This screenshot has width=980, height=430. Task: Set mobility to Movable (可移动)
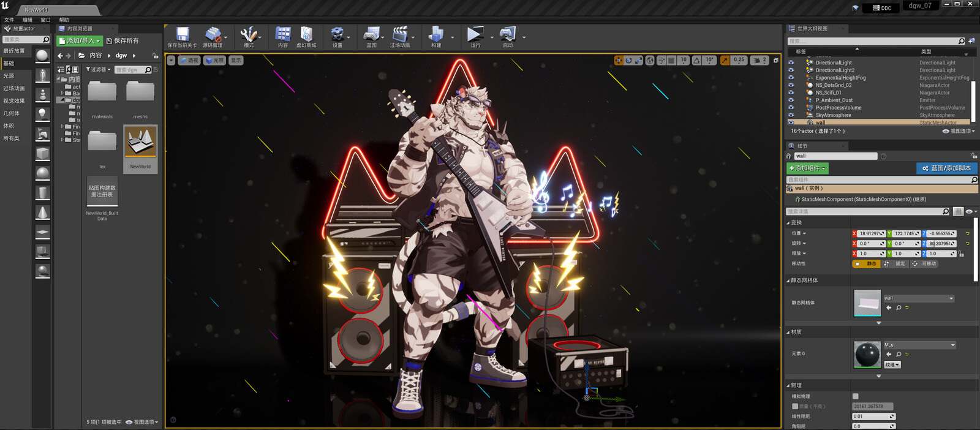click(x=924, y=264)
